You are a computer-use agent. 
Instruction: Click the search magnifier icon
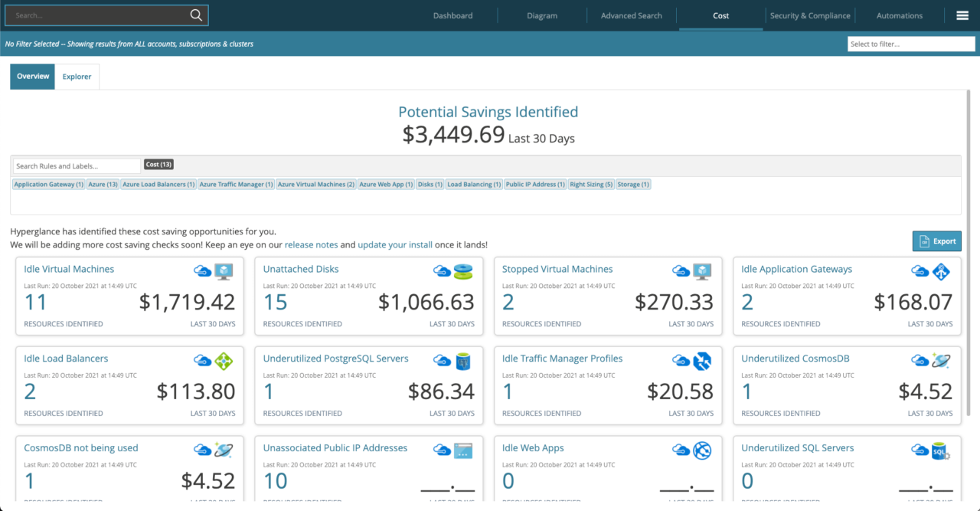tap(196, 15)
